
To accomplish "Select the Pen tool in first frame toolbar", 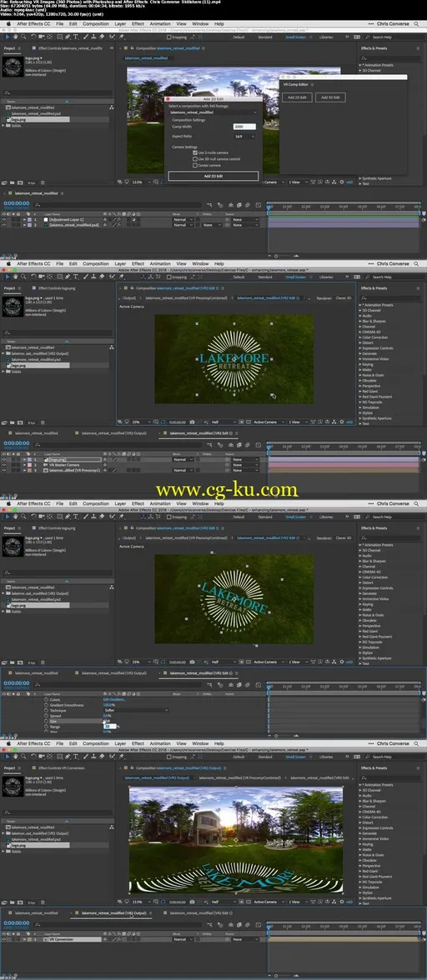I will tap(67, 37).
